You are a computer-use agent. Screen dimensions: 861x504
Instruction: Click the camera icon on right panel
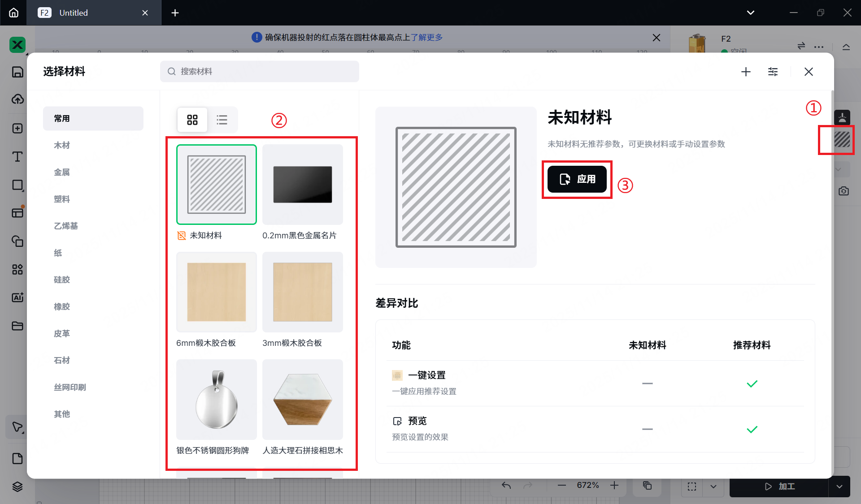tap(844, 191)
